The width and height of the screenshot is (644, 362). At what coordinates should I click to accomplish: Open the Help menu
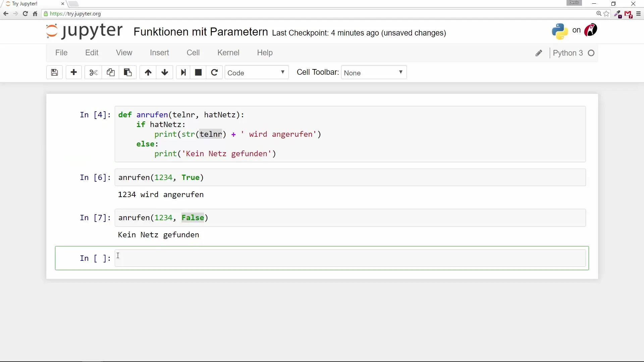pyautogui.click(x=265, y=53)
